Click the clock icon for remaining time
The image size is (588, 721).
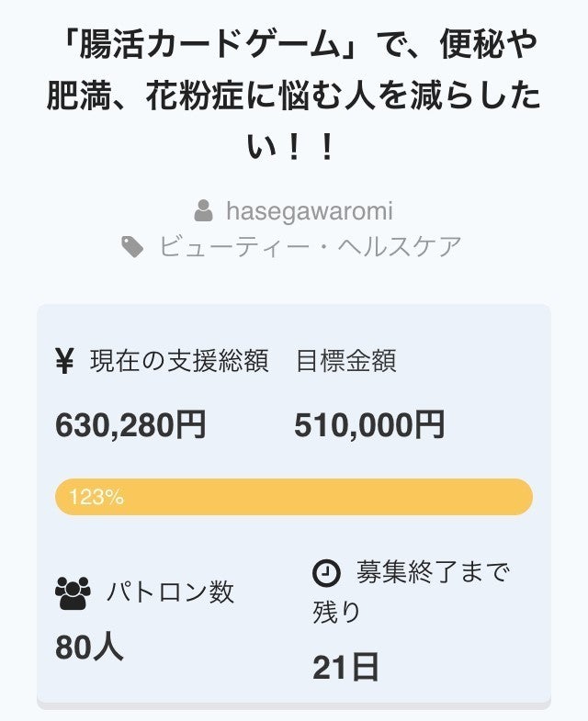pos(326,573)
